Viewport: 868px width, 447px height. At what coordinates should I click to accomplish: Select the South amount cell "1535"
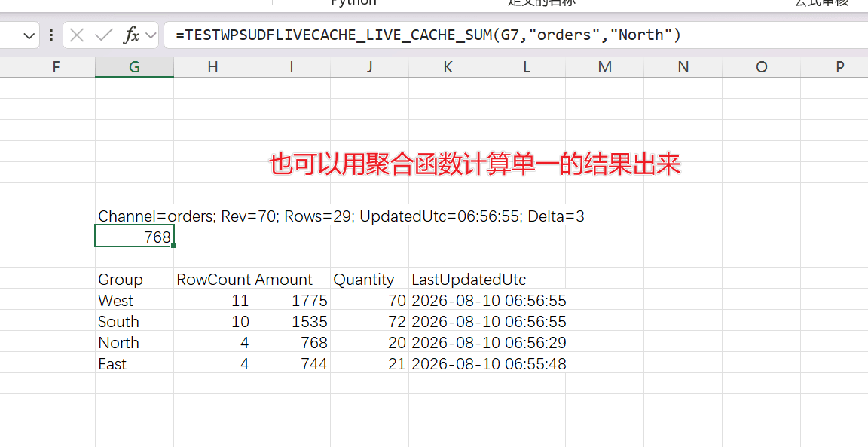tap(291, 321)
